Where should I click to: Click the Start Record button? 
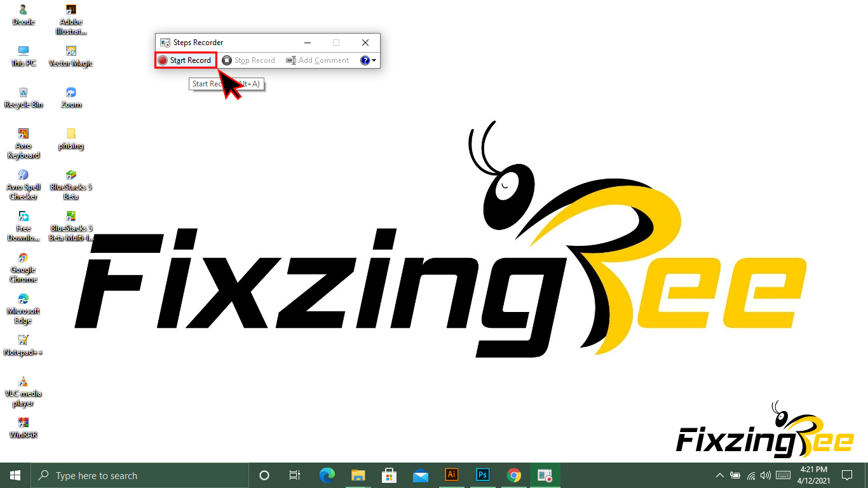tap(185, 60)
